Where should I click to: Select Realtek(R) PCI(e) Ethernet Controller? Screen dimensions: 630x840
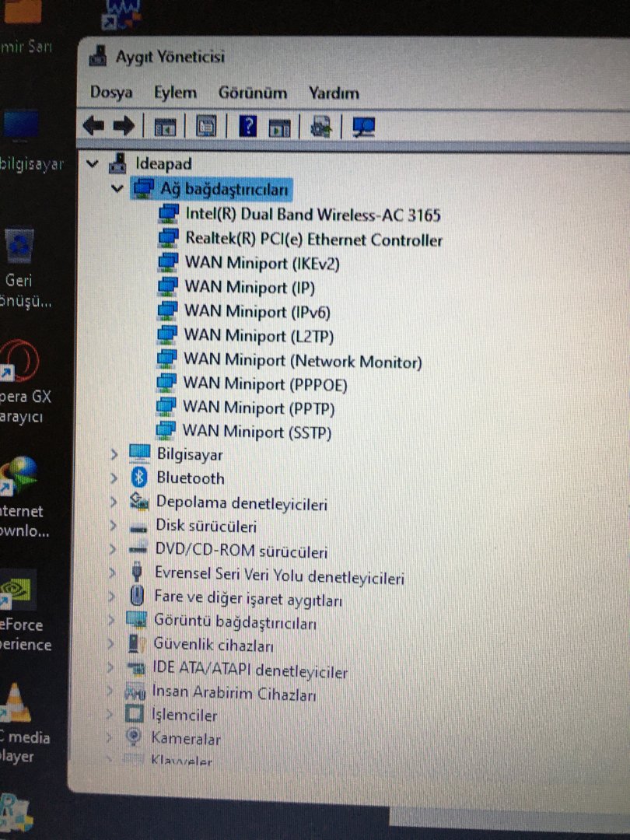[x=314, y=239]
